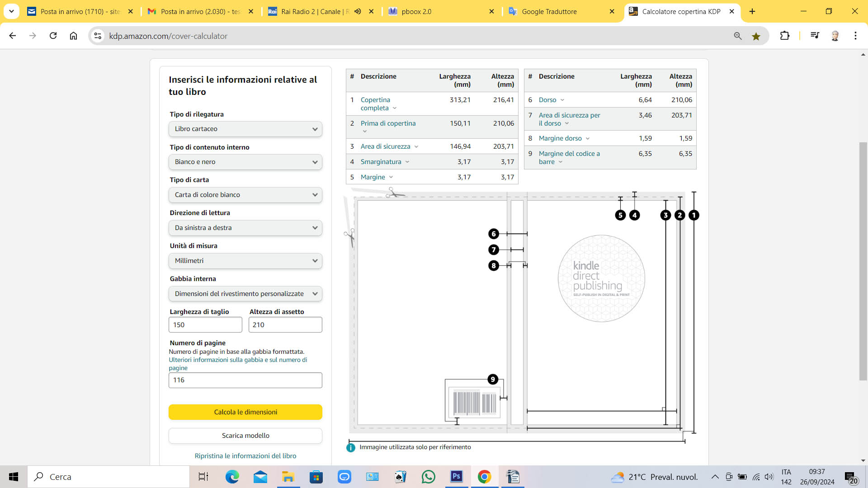Click the Windows taskbar search box
This screenshot has width=868, height=488.
tap(108, 477)
